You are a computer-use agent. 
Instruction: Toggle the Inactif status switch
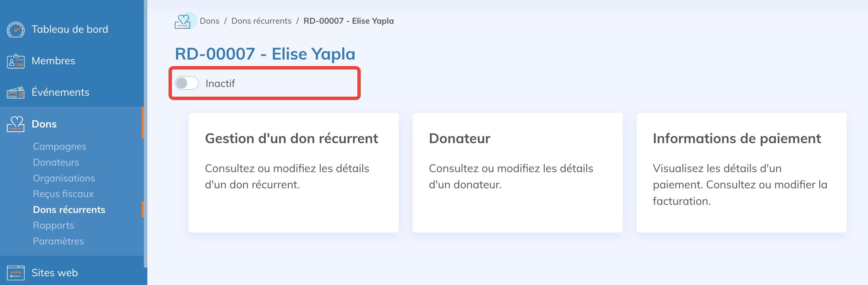[x=187, y=83]
